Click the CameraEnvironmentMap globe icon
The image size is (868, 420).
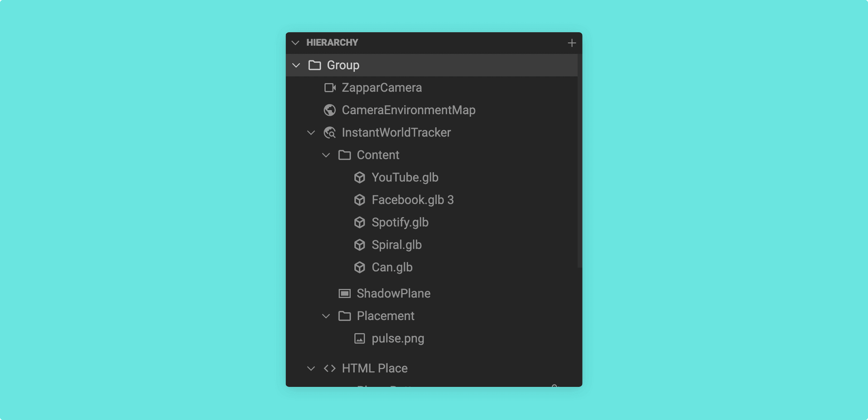point(330,110)
